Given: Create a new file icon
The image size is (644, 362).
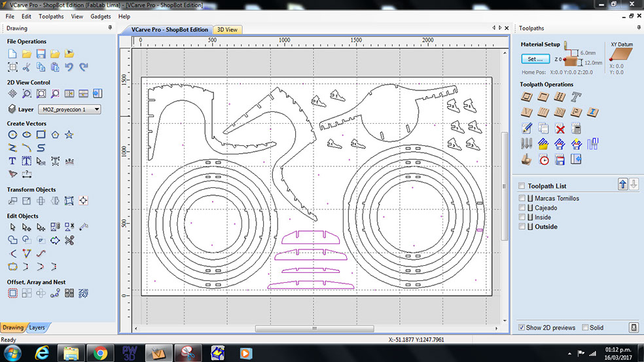Looking at the screenshot, I should [12, 54].
